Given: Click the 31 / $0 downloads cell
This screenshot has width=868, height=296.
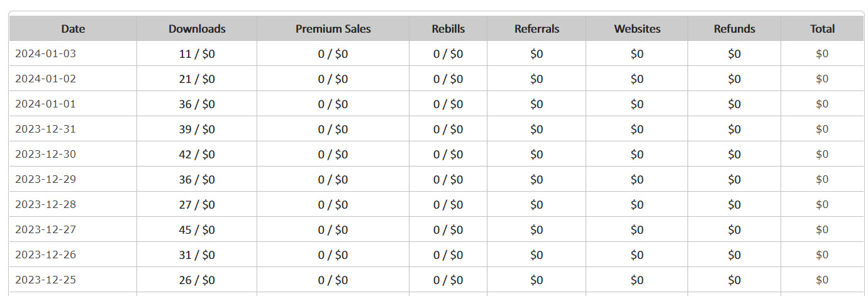Looking at the screenshot, I should pyautogui.click(x=197, y=255).
